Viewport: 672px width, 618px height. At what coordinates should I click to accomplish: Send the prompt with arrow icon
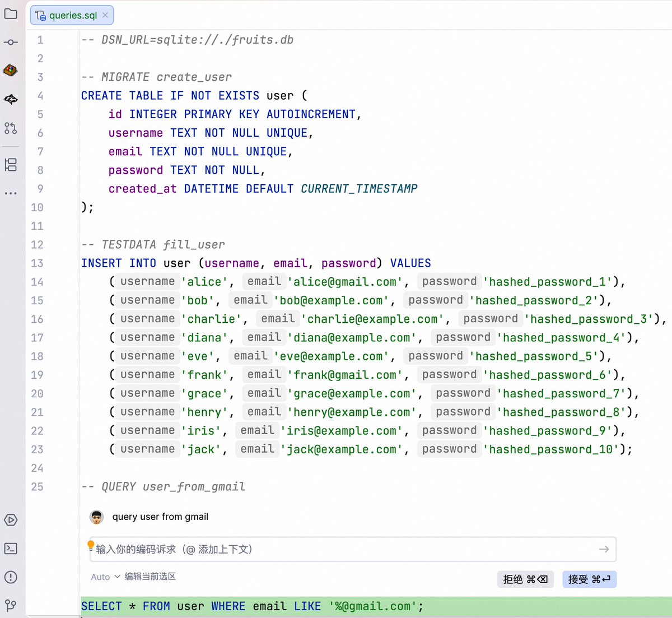tap(604, 549)
